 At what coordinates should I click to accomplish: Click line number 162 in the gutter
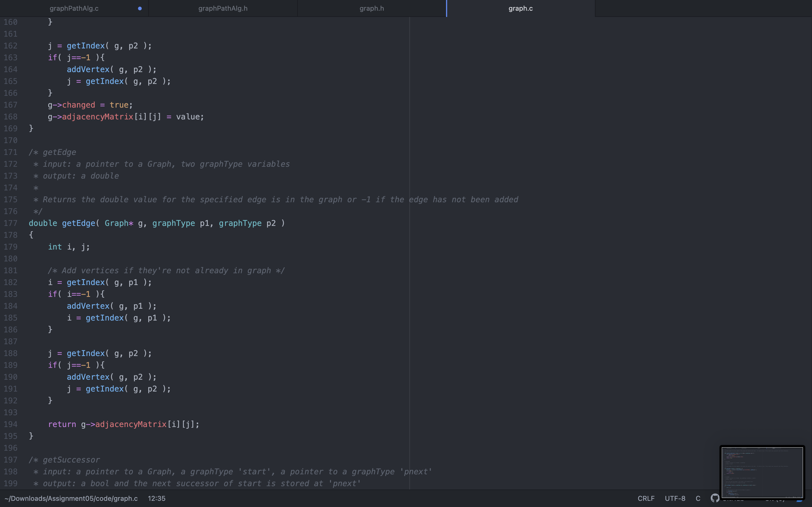[10, 46]
